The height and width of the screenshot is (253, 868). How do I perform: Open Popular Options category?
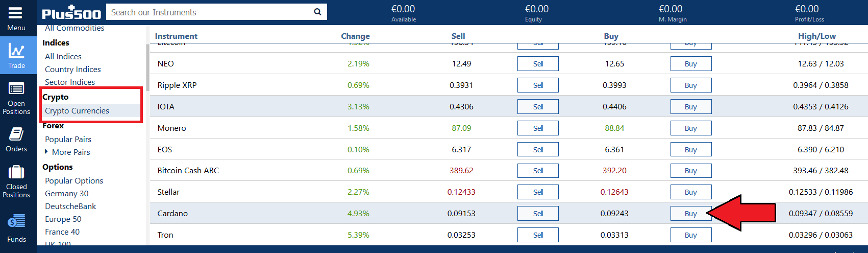tap(74, 180)
